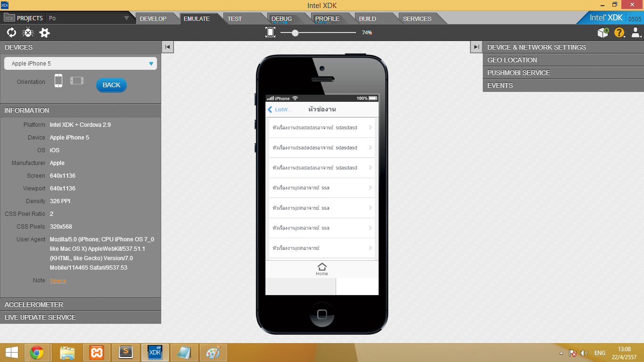Click the reload emulator icon
644x362 pixels.
click(11, 33)
